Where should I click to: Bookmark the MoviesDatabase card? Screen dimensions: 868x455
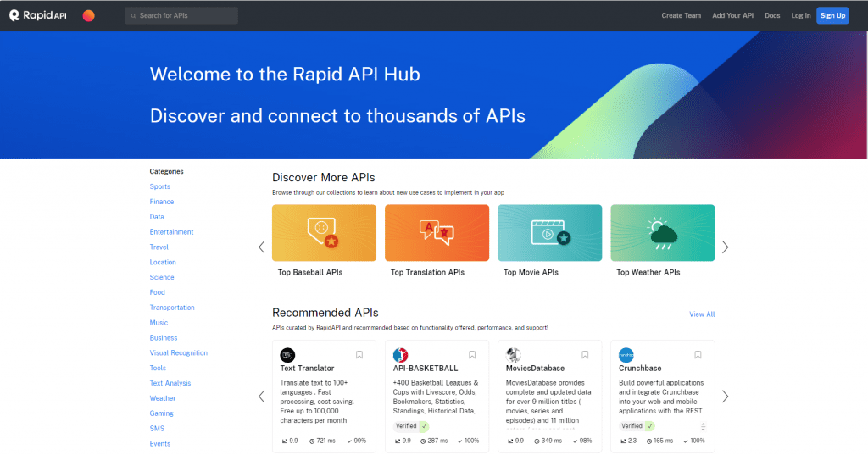coord(585,355)
